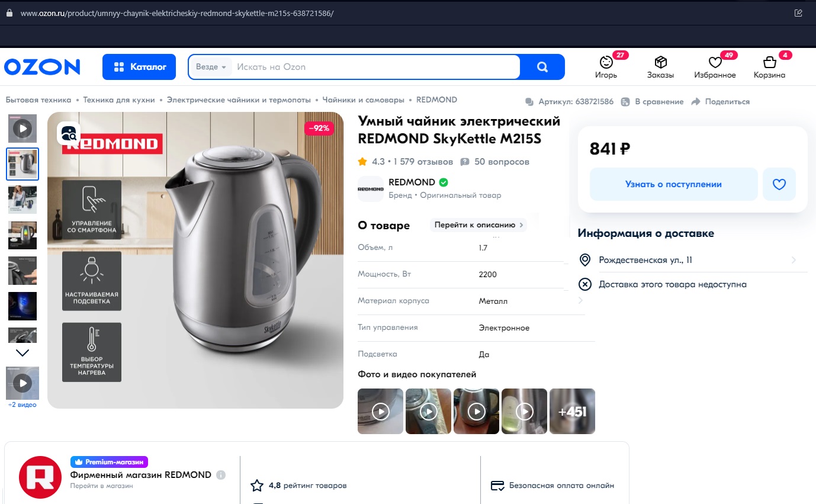
Task: Open the 1 579 отзывов reviews link
Action: (423, 162)
